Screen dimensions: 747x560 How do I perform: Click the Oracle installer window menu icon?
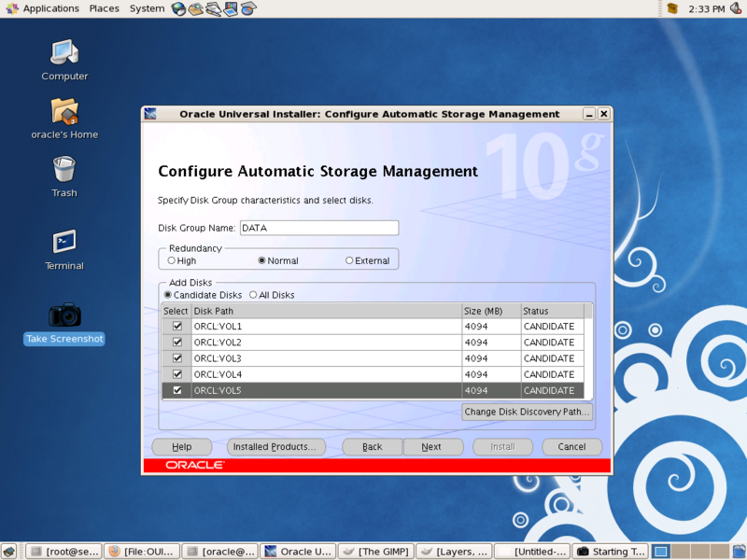click(150, 114)
